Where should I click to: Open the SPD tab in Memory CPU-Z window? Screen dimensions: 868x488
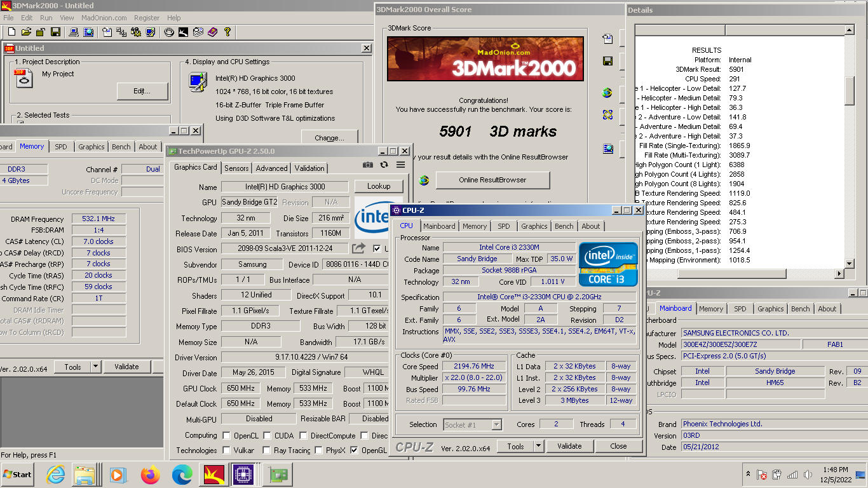point(60,147)
